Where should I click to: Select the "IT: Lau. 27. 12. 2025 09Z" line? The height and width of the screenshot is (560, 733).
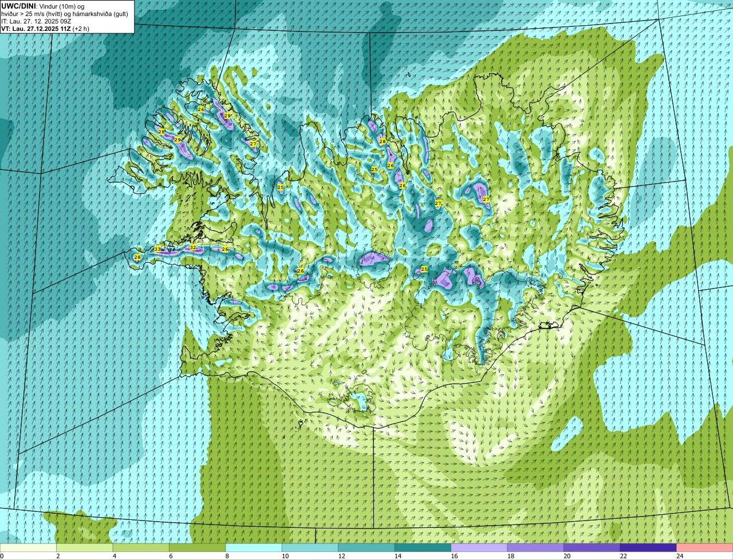36,21
